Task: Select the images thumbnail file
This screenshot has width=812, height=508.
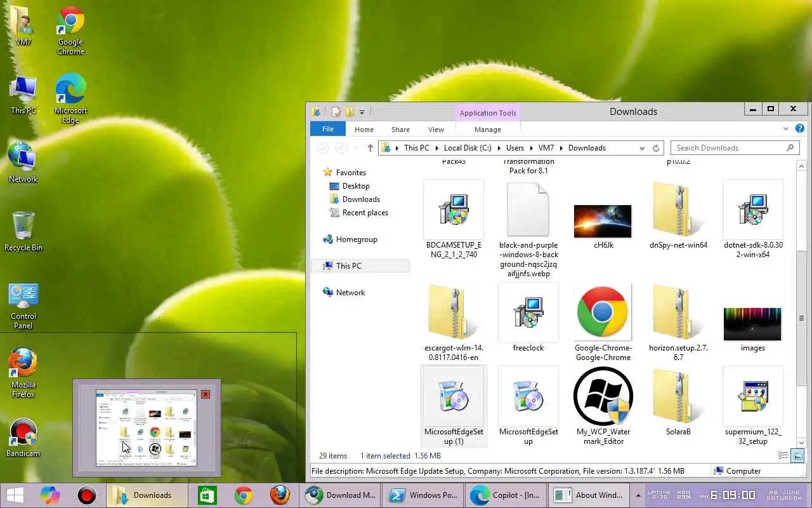Action: [753, 329]
